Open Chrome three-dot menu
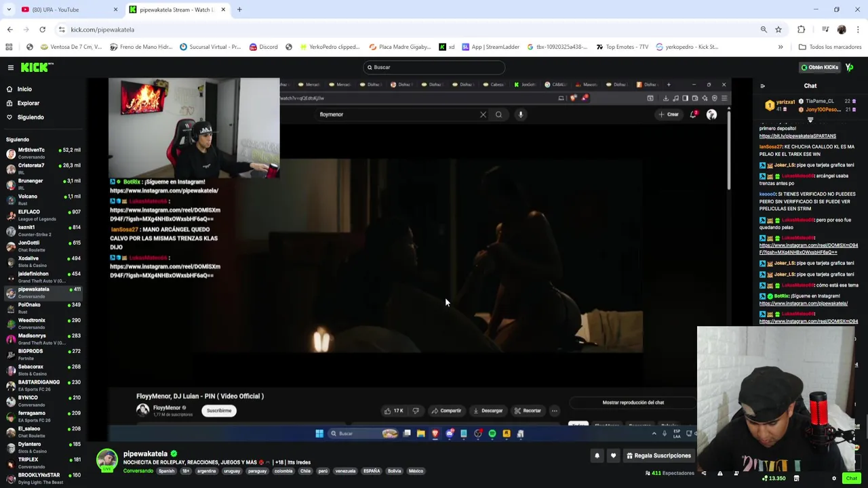 (858, 29)
